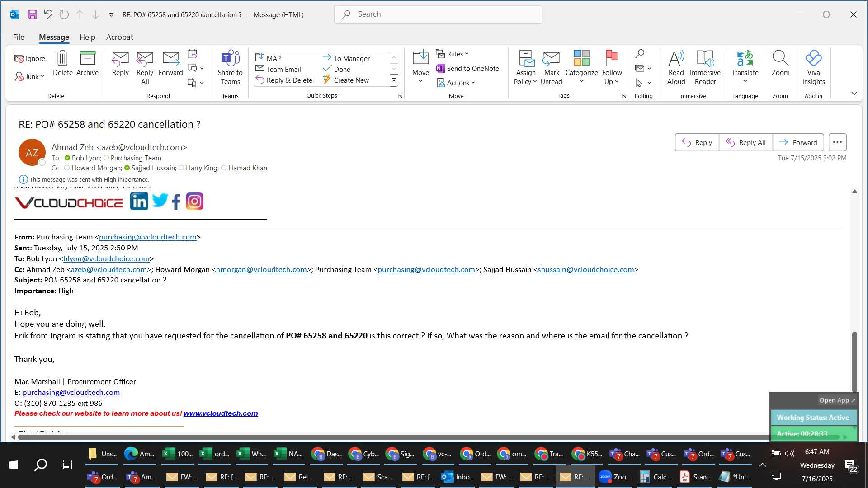The image size is (868, 488).
Task: Click the hmorgan@vcloudtech.com email link
Action: 261,269
